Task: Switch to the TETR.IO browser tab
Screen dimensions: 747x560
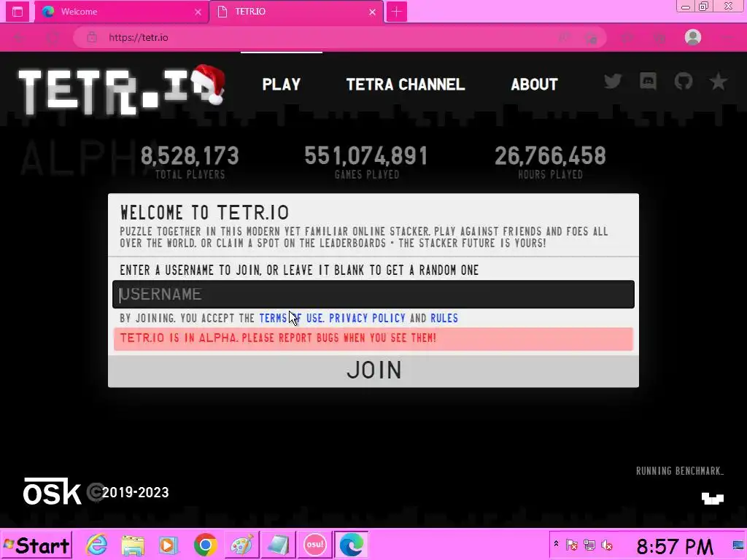Action: point(295,12)
